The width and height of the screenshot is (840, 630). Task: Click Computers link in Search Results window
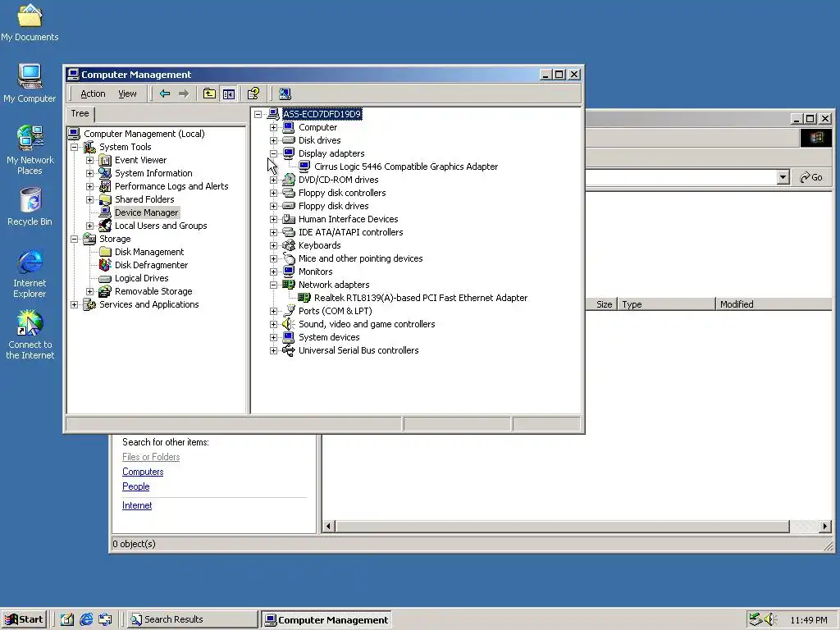pos(143,472)
